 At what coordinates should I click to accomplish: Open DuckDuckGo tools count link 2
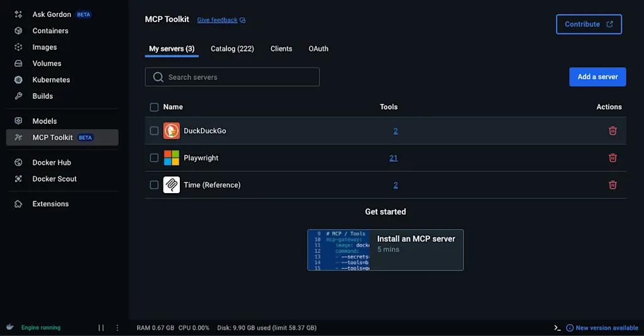[396, 131]
